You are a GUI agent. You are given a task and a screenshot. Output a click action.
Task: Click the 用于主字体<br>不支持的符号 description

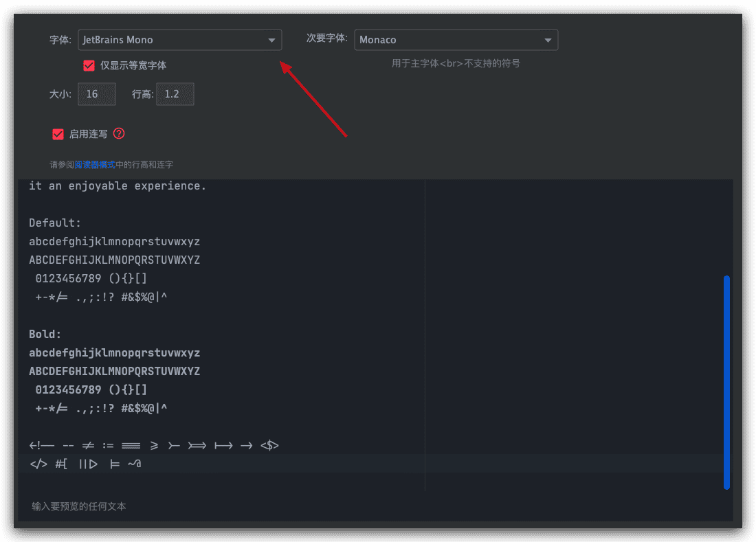[456, 64]
